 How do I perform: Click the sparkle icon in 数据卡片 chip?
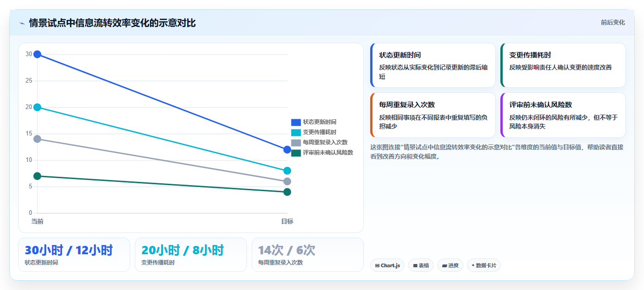pos(473,266)
